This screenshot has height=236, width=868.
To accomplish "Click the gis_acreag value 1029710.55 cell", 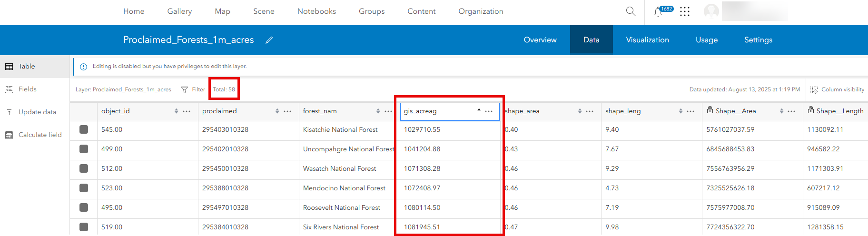I will pyautogui.click(x=422, y=129).
